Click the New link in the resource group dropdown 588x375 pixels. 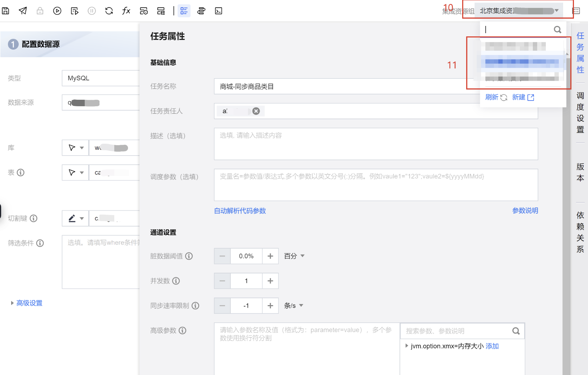[x=523, y=97]
